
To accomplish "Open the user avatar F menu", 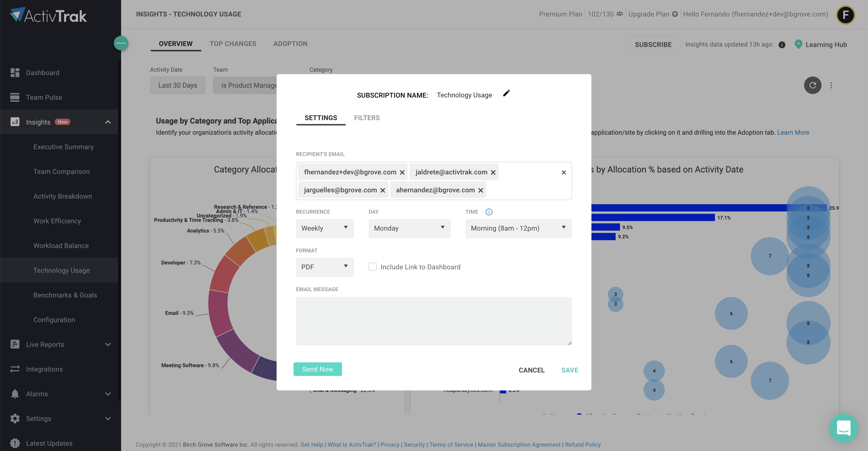I will [x=845, y=15].
